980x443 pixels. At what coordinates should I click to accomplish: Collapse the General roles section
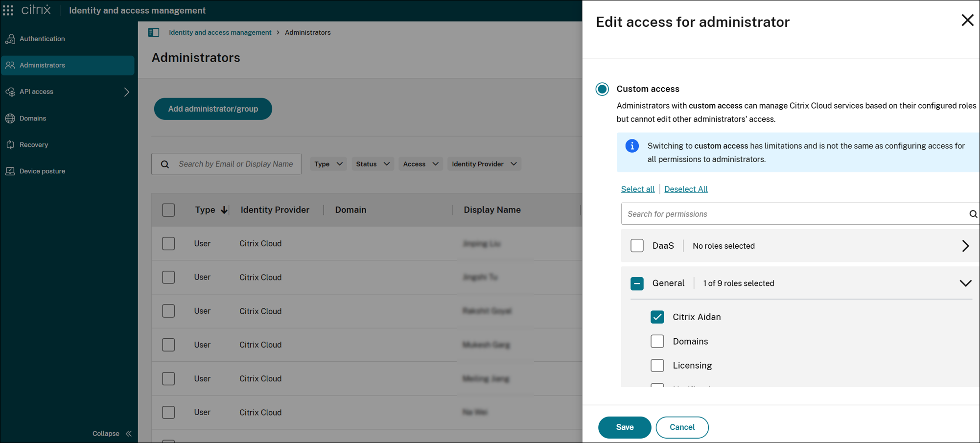(x=965, y=283)
